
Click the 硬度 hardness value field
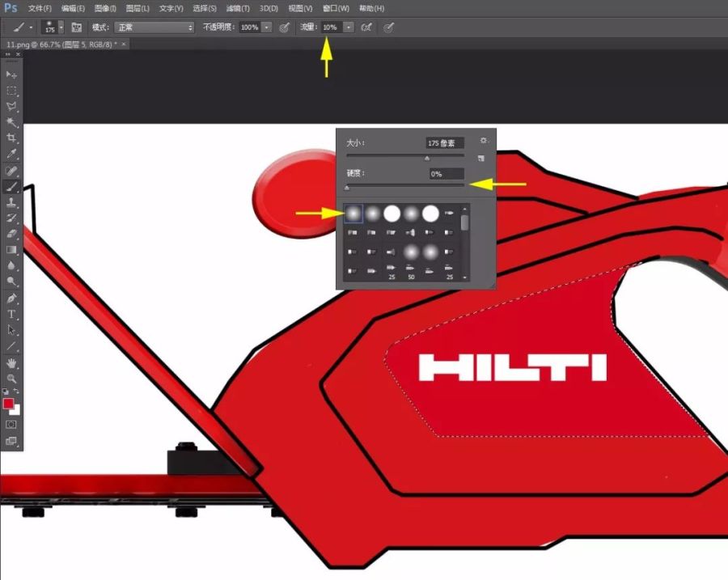point(447,174)
